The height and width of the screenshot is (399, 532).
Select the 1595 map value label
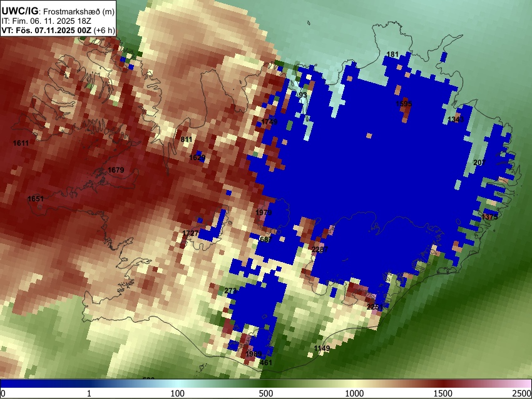(404, 104)
